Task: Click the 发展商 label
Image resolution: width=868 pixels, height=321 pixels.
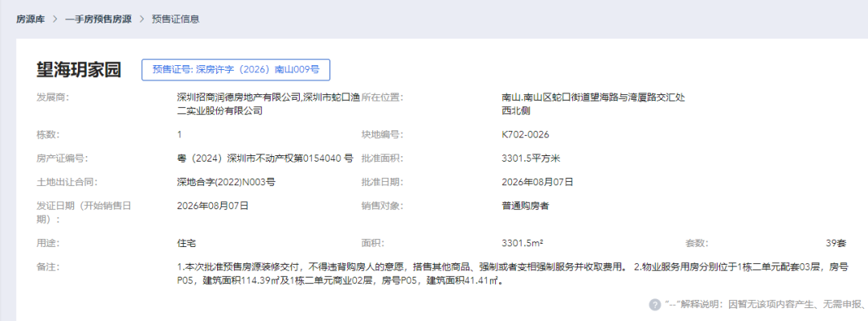Action: click(52, 97)
